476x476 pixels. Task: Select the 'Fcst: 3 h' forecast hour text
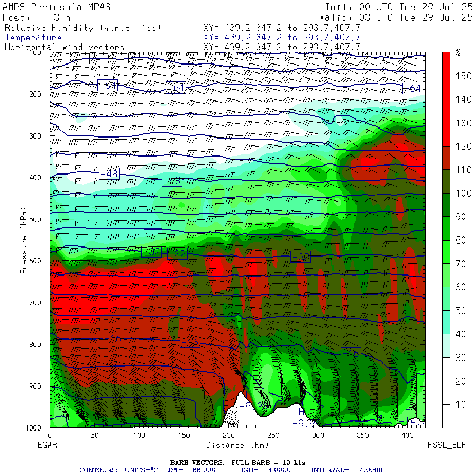click(x=36, y=17)
